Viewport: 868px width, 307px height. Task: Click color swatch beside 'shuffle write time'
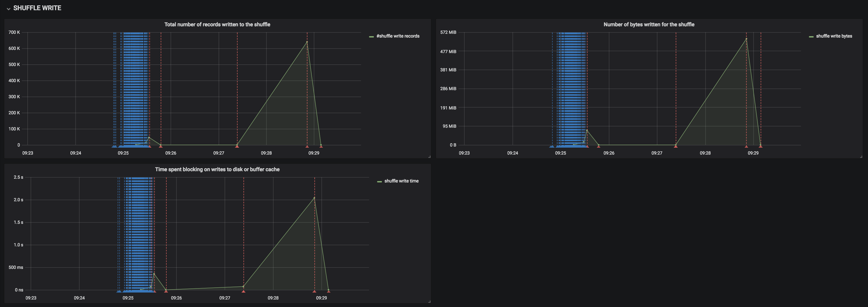click(379, 181)
